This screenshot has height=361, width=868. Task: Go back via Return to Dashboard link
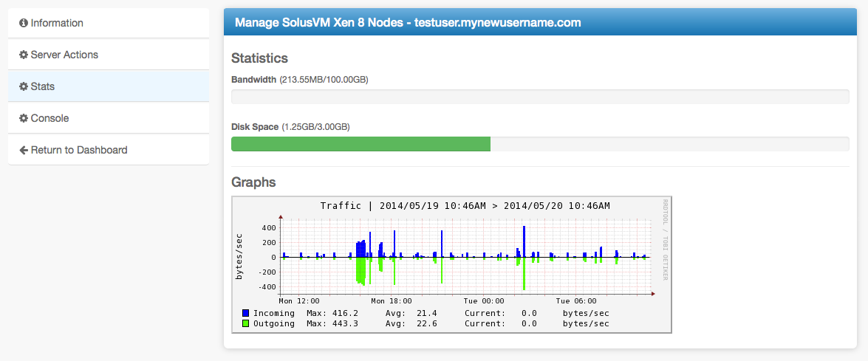[x=79, y=150]
